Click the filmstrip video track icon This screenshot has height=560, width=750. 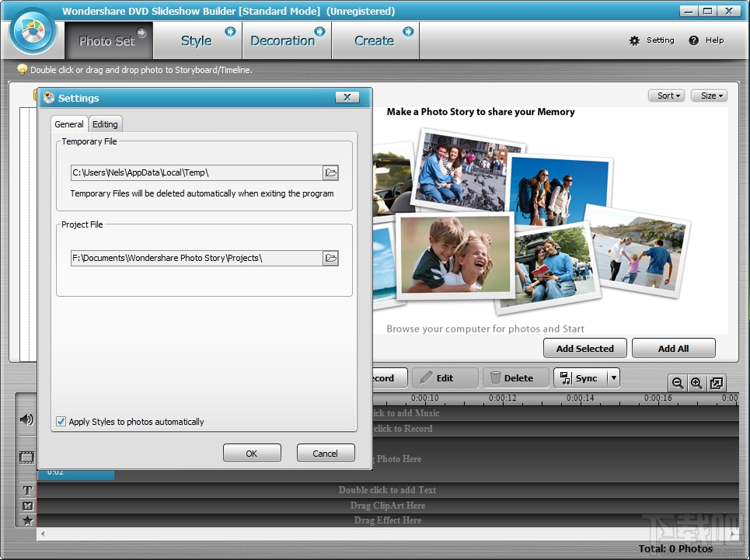(x=26, y=457)
